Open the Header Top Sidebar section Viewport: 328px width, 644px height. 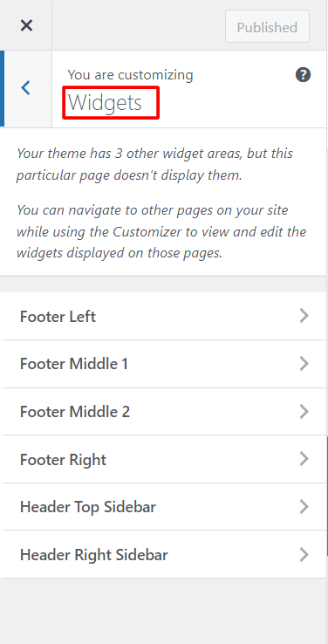pos(163,507)
